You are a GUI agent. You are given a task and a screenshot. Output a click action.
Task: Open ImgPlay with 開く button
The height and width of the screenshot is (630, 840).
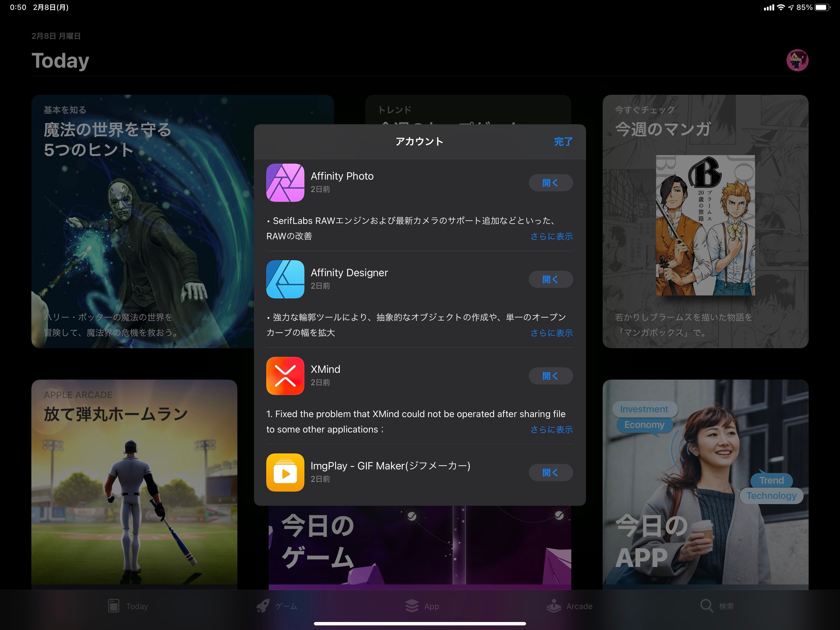(x=550, y=472)
